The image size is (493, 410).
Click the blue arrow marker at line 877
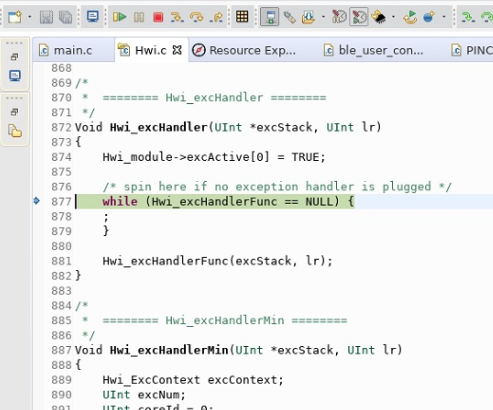[37, 201]
